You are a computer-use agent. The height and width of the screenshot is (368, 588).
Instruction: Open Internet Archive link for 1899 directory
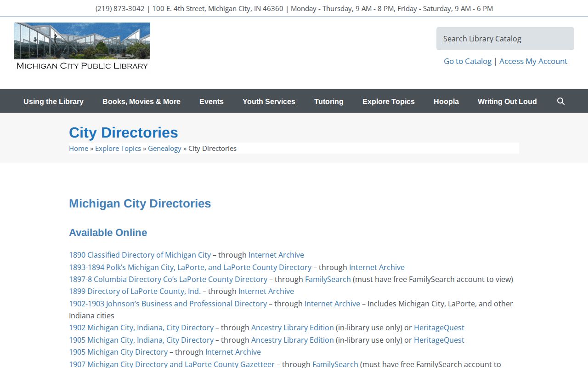(x=266, y=291)
